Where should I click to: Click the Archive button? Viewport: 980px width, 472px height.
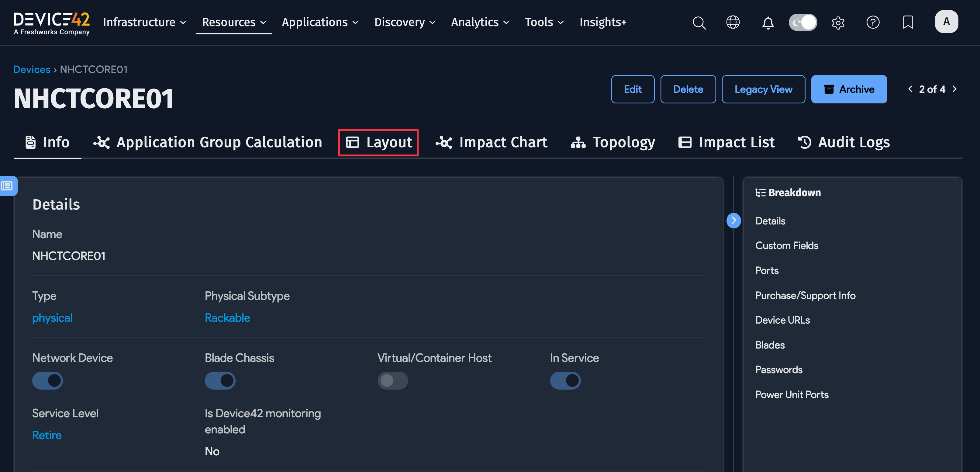pyautogui.click(x=849, y=89)
